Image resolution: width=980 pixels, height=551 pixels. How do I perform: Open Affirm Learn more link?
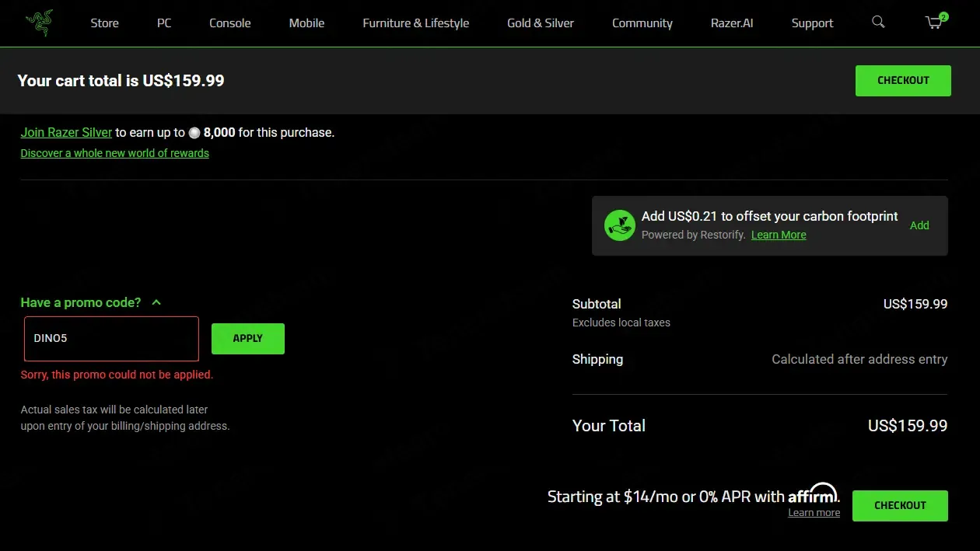coord(814,513)
